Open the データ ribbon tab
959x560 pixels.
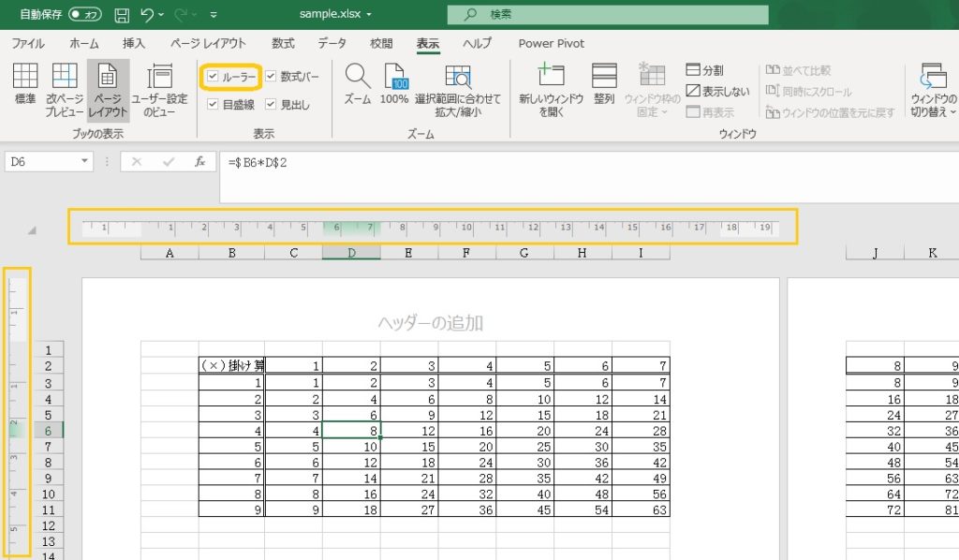coord(332,43)
